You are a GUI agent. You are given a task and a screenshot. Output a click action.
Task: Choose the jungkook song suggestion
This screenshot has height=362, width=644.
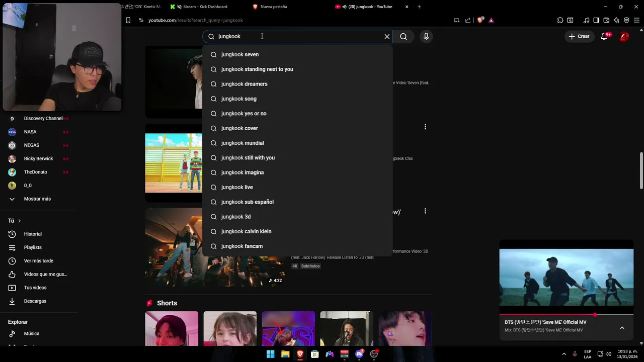pyautogui.click(x=297, y=99)
